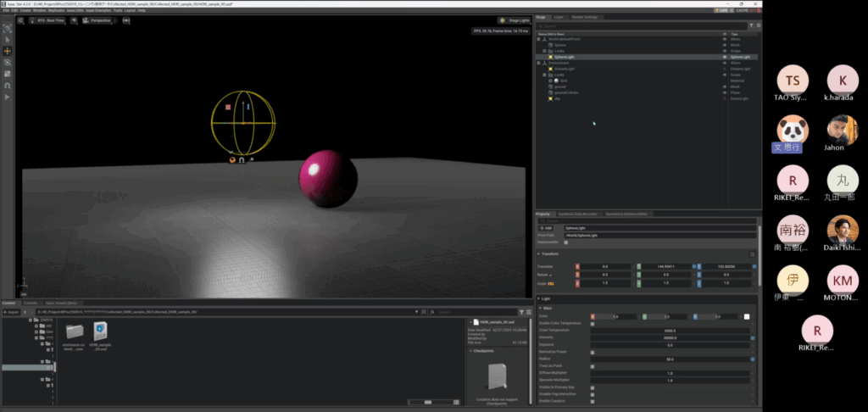Activate the Move gizmo tool
Viewport: 868px width, 412px height.
point(8,51)
